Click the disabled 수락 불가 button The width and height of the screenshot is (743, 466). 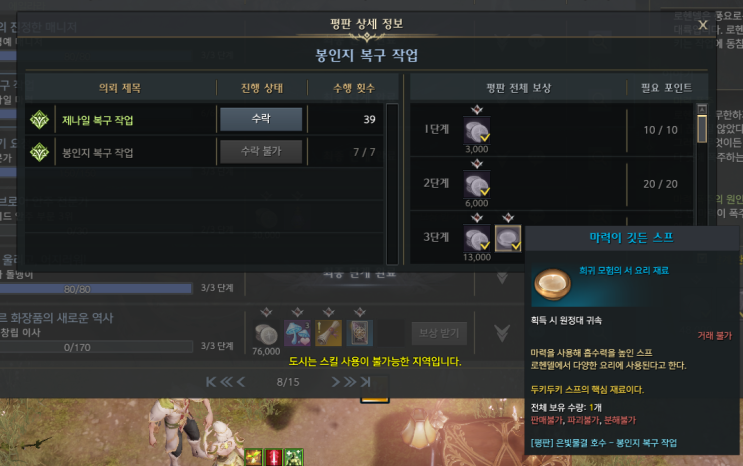coord(261,152)
